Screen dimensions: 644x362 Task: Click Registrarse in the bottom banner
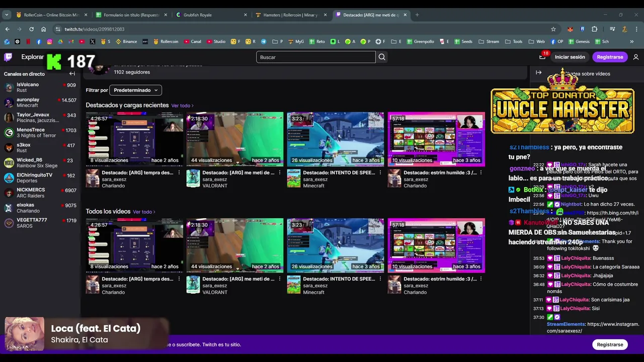point(610,344)
